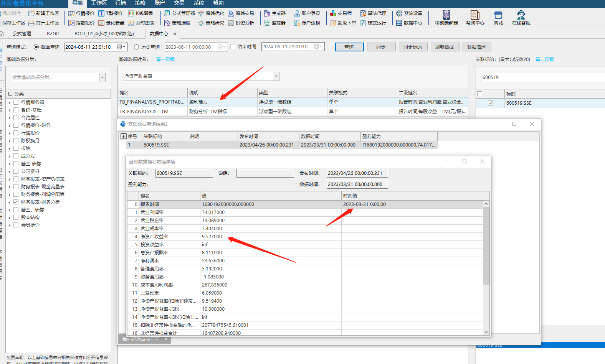Check 公司资料 category checkbox

point(16,171)
